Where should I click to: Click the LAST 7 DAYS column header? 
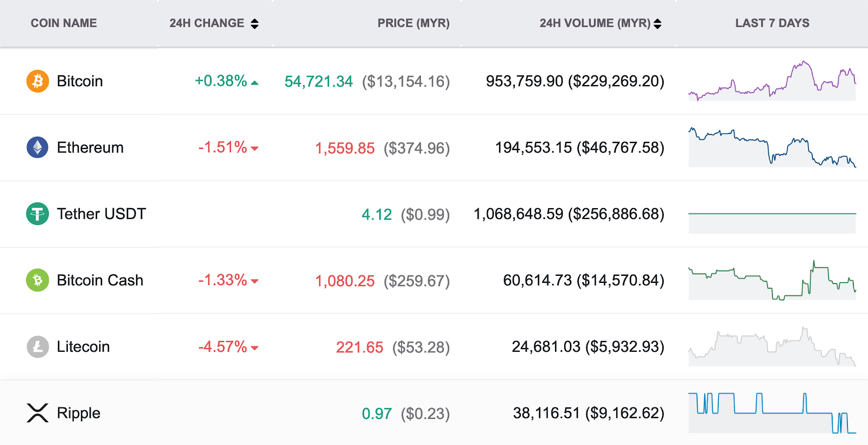pos(772,23)
